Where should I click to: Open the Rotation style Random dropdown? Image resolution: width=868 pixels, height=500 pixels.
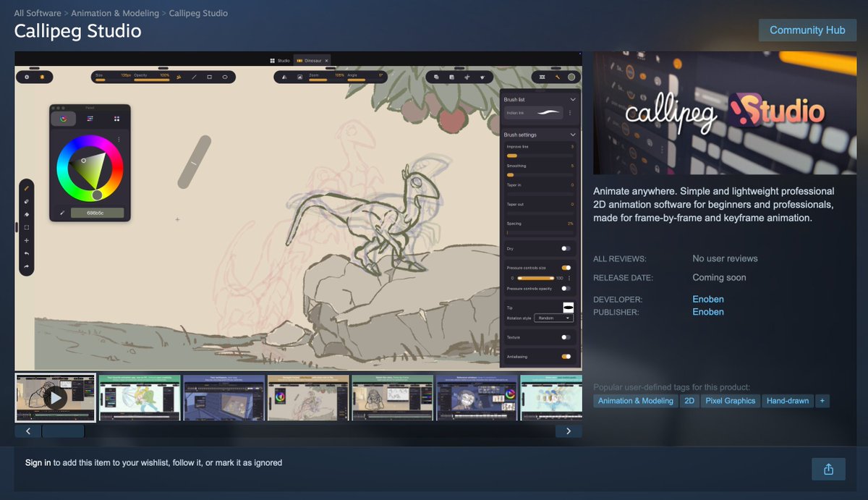[x=553, y=318]
